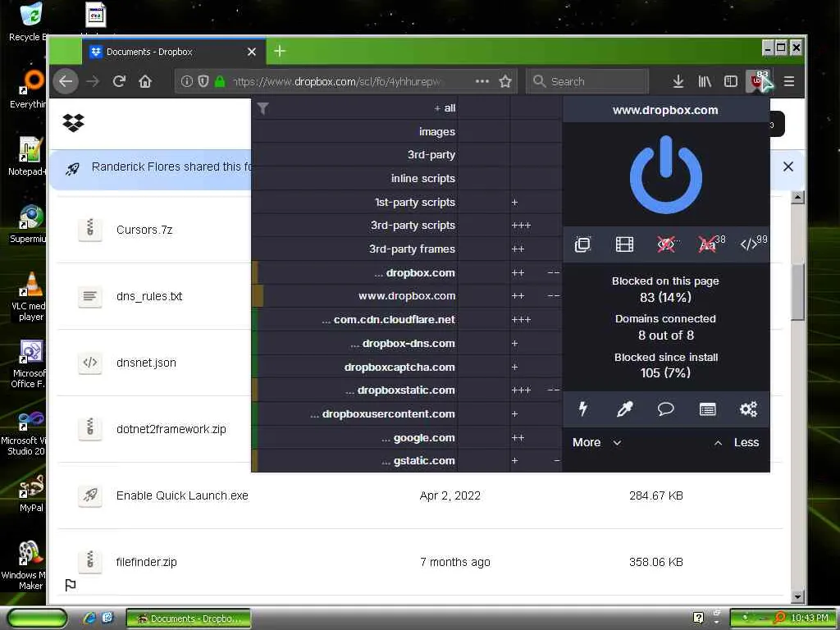Select 3rd-party scripts rule row
The image size is (840, 630).
click(407, 226)
